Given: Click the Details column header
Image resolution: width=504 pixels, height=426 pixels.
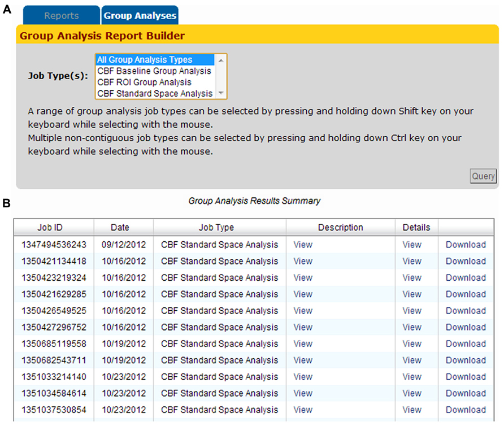Looking at the screenshot, I should 416,227.
